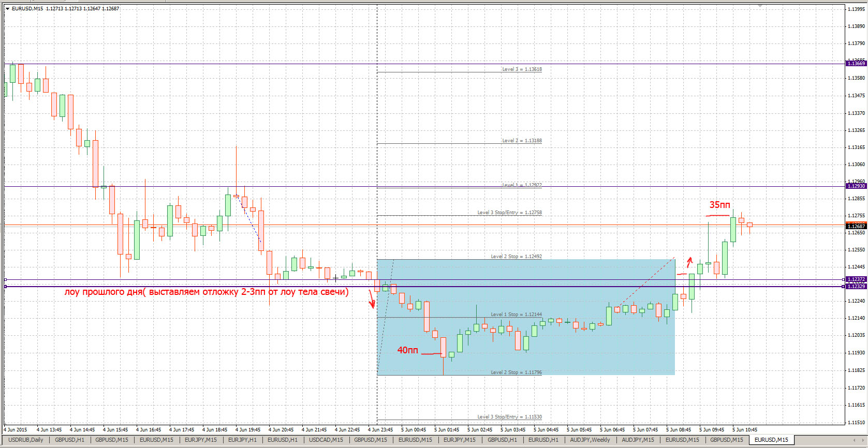Click the 'Level 3 Stop/Entry = 1.11530' label
The width and height of the screenshot is (868, 448).
[x=509, y=416]
